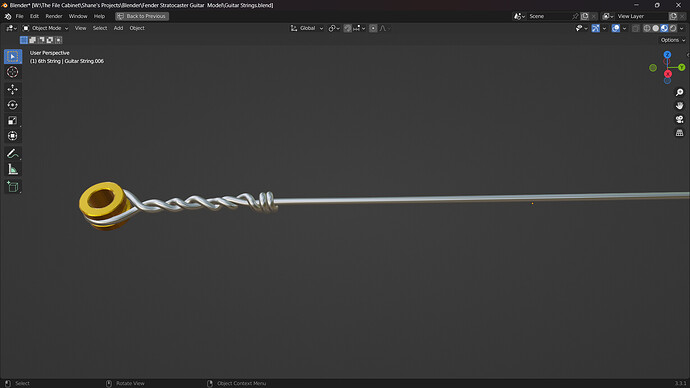Open the proportional falloff dropdown

[385, 28]
